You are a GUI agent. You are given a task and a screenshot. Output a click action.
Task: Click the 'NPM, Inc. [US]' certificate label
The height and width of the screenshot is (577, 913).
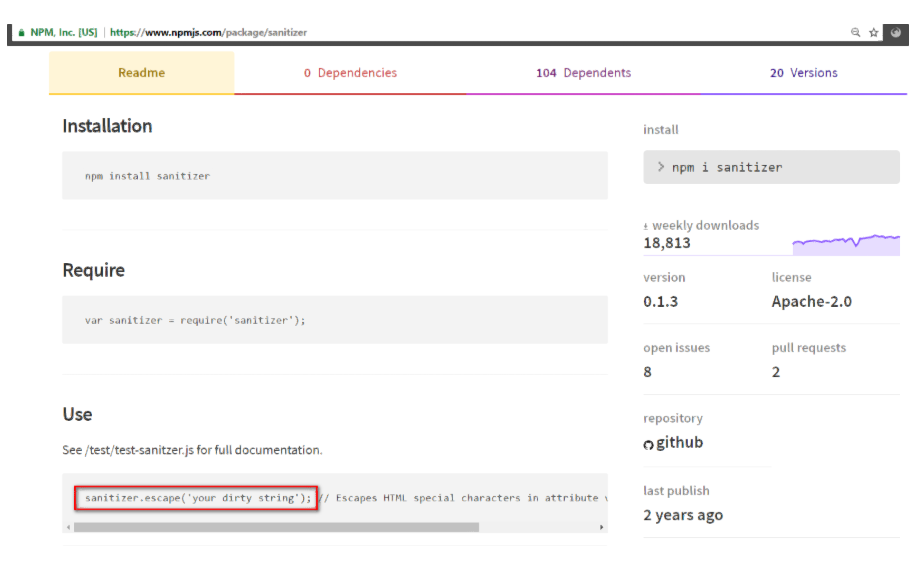(x=64, y=33)
